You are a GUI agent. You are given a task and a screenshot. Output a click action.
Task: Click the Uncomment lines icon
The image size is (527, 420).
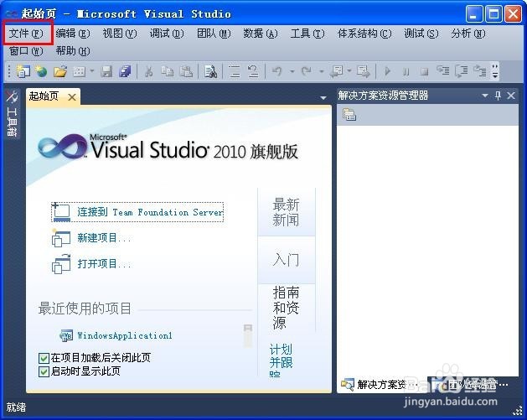point(253,71)
